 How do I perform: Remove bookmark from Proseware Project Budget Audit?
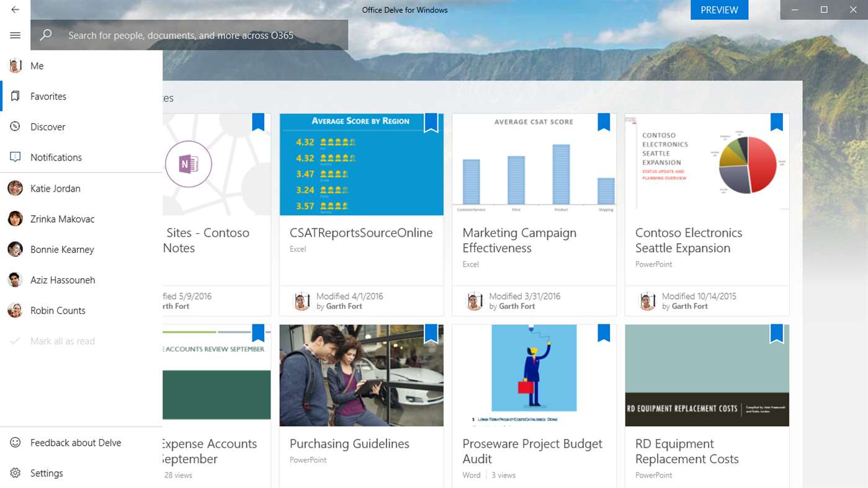click(x=604, y=333)
